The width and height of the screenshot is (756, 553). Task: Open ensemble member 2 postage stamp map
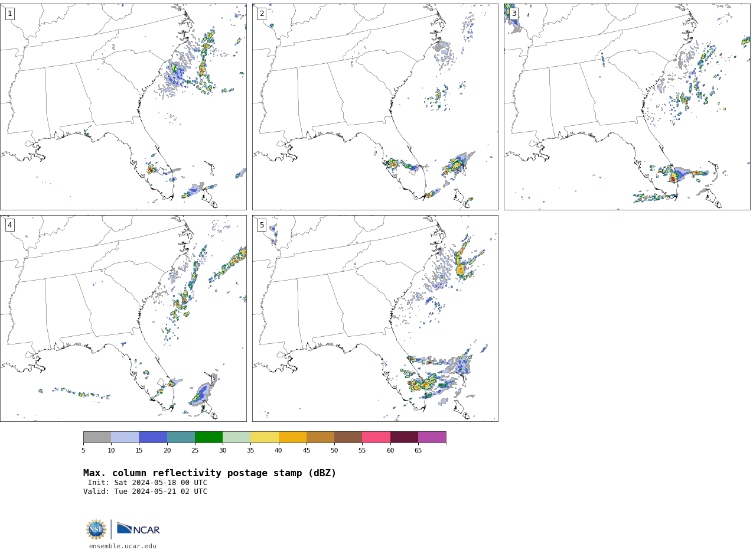click(375, 107)
